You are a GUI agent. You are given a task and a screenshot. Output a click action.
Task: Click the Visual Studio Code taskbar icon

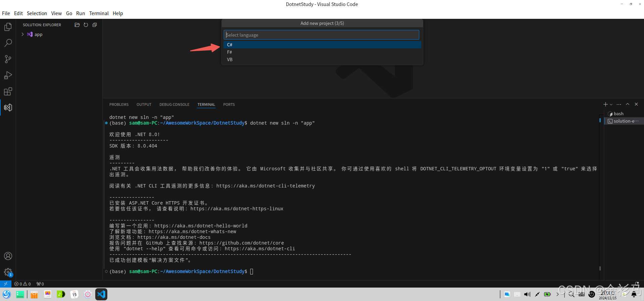(101, 294)
